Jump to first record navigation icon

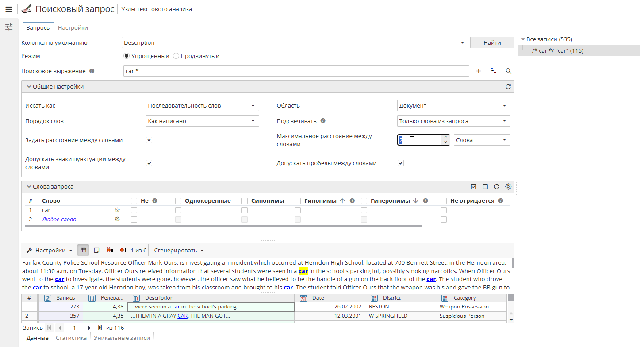(x=49, y=328)
